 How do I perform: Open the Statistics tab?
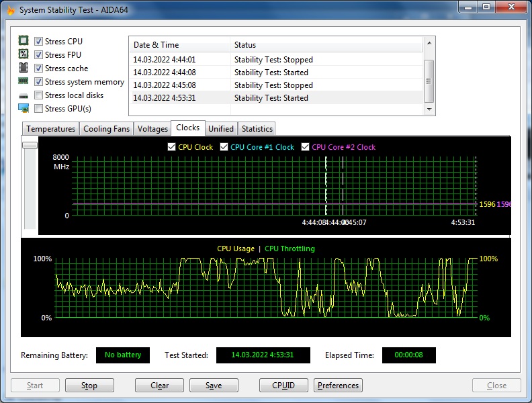(257, 129)
